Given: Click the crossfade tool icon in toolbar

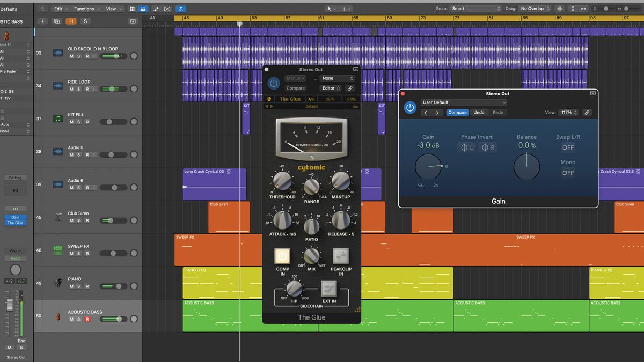Looking at the screenshot, I should click(x=167, y=9).
